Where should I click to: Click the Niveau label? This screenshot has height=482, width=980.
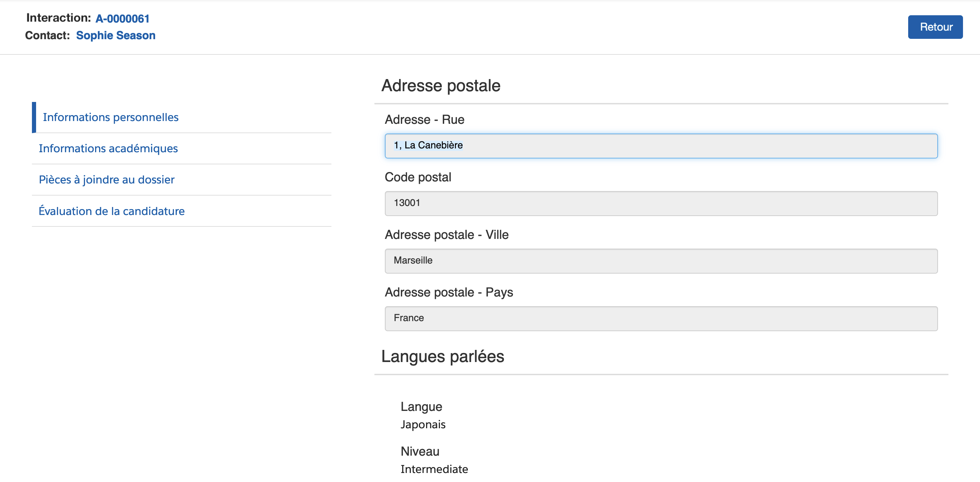[420, 451]
